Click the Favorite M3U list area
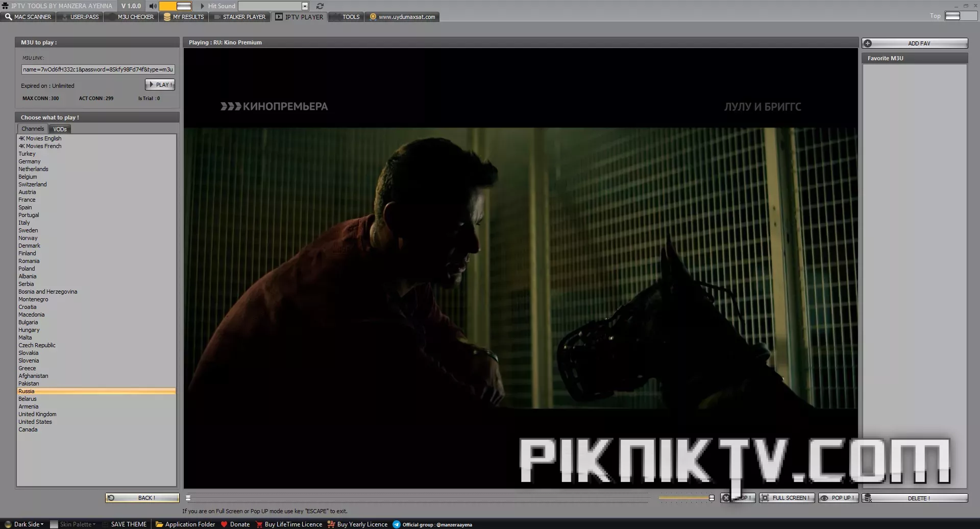The width and height of the screenshot is (980, 529). pos(915,276)
